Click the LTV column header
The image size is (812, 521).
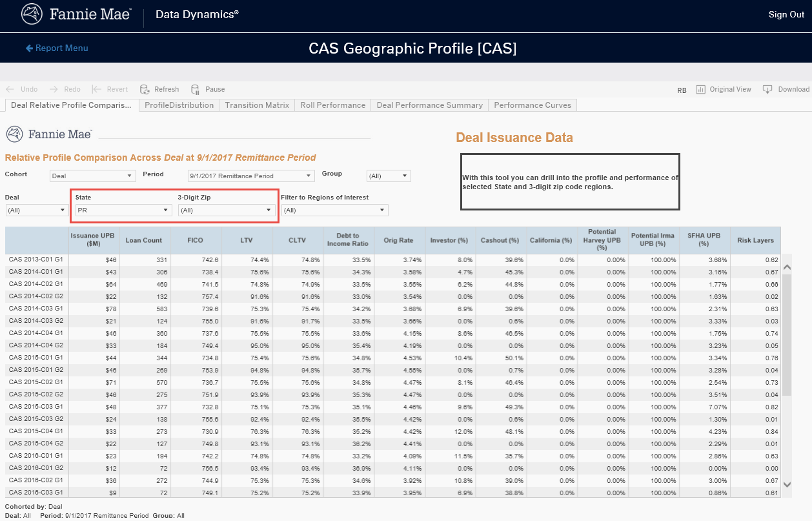click(247, 240)
